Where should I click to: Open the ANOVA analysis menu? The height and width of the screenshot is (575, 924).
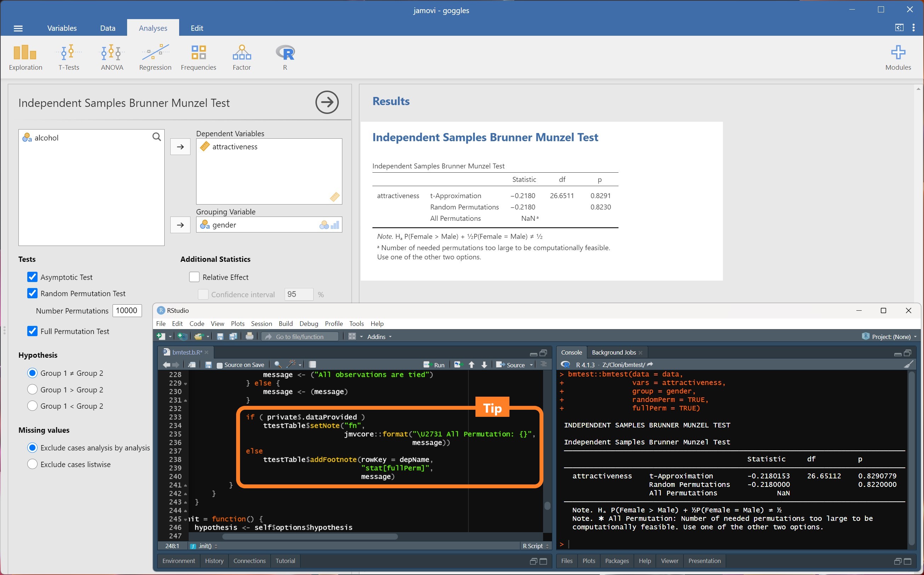point(112,57)
